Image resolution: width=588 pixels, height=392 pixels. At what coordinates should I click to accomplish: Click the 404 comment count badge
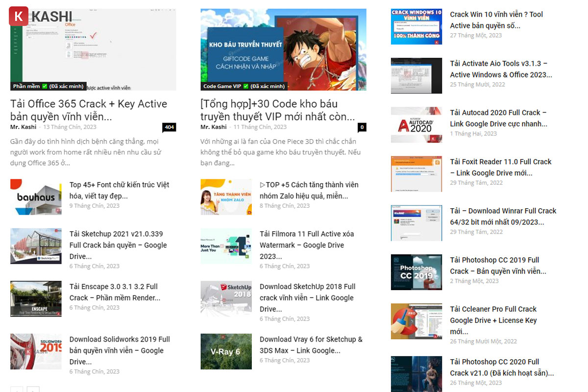(x=169, y=127)
